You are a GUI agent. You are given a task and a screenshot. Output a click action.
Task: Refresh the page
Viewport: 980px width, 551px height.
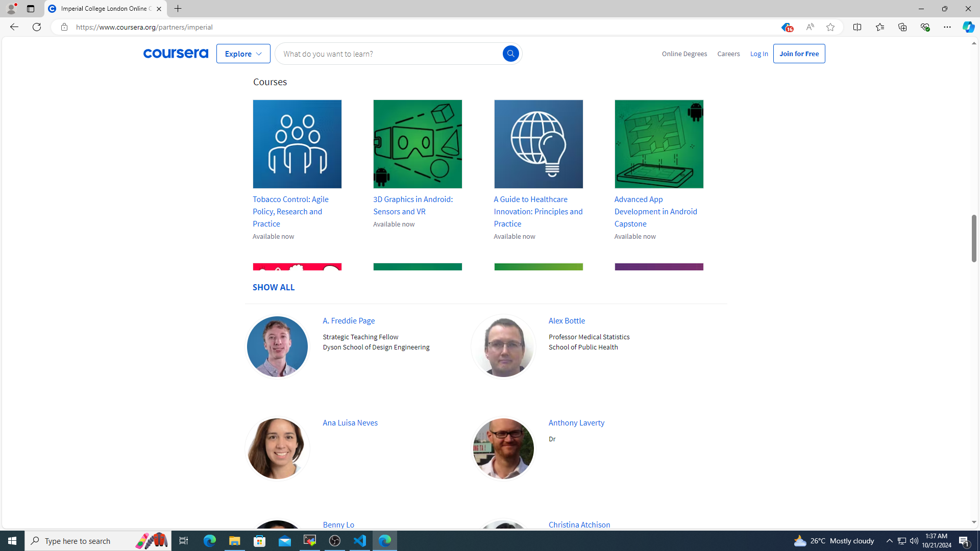click(x=37, y=27)
